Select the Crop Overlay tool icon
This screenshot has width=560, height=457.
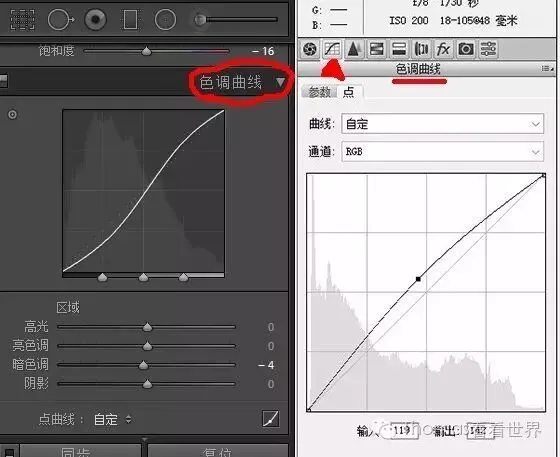pos(22,19)
